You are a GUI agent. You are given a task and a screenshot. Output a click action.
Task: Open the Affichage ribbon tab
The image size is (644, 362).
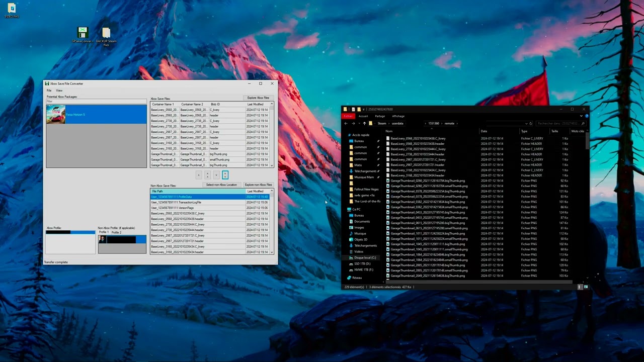(x=398, y=116)
